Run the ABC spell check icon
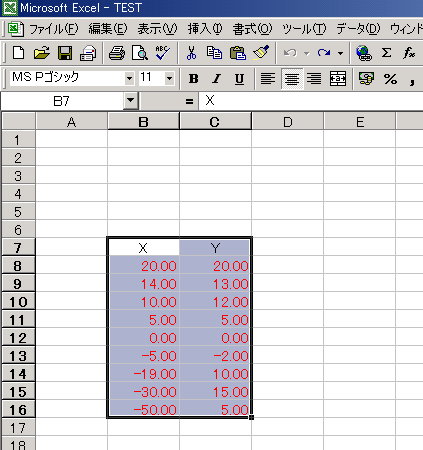423x450 pixels. (x=162, y=53)
